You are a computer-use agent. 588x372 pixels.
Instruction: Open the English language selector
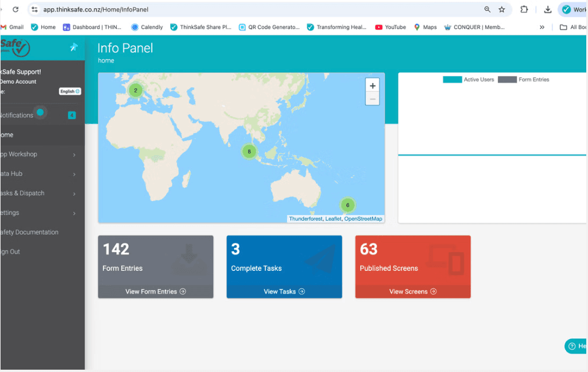click(70, 91)
